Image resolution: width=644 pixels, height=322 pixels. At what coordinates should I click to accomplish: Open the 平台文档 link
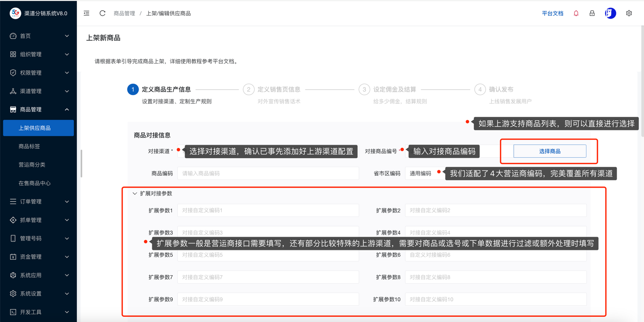click(552, 14)
